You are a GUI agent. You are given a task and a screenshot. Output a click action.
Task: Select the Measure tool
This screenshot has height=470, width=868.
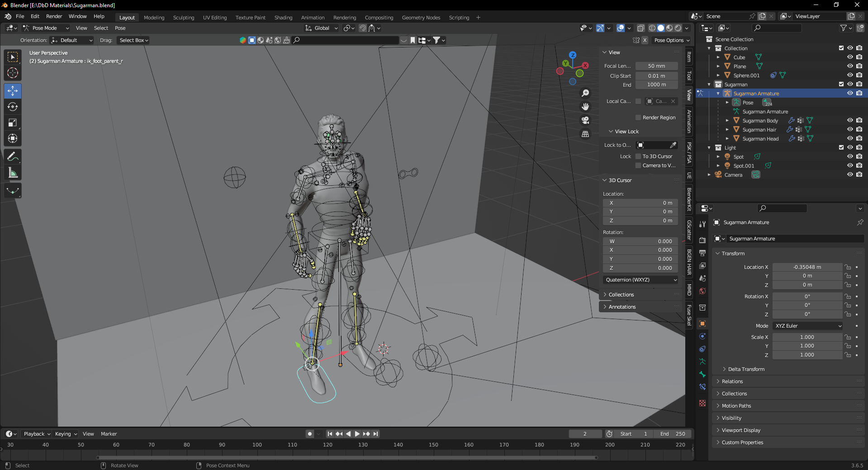tap(13, 172)
